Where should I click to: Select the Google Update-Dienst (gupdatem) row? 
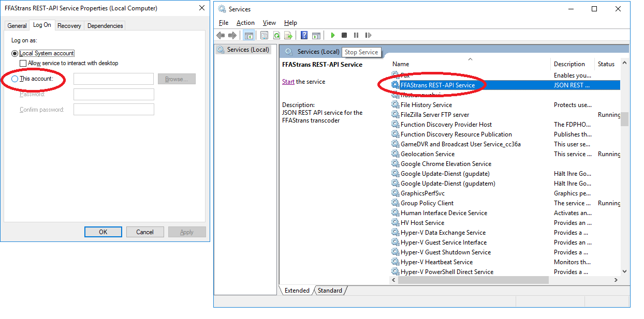(505, 184)
